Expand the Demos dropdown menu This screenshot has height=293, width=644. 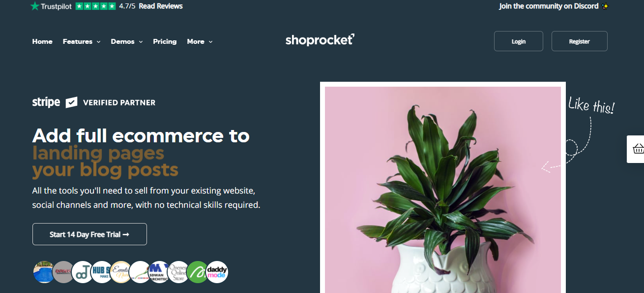pos(127,41)
